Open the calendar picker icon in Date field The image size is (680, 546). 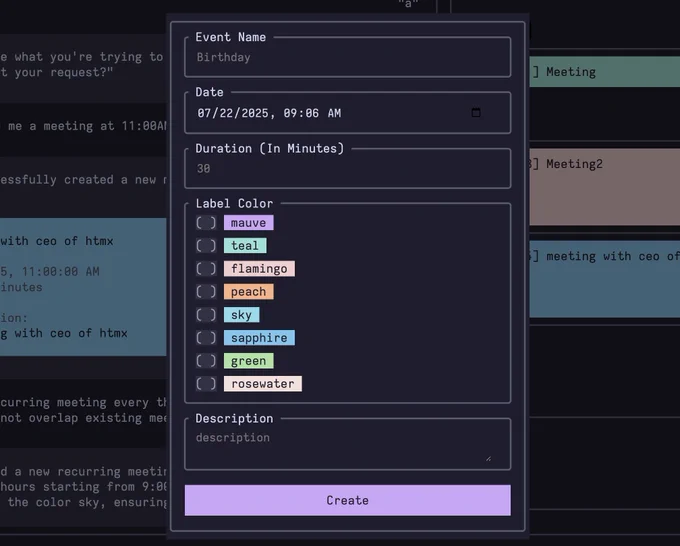(x=476, y=113)
